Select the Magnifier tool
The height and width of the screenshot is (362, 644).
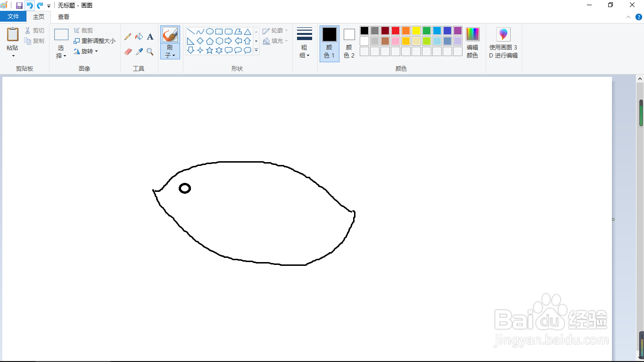tap(150, 52)
